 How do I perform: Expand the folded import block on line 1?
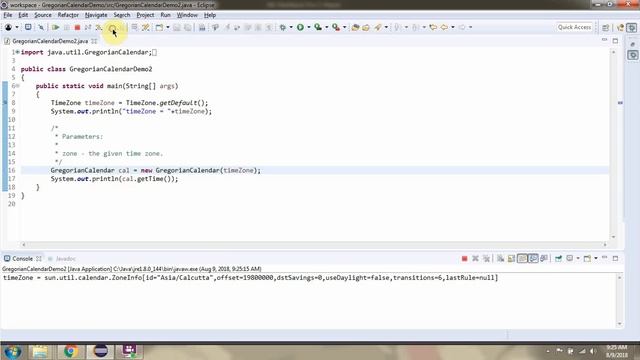pyautogui.click(x=18, y=52)
